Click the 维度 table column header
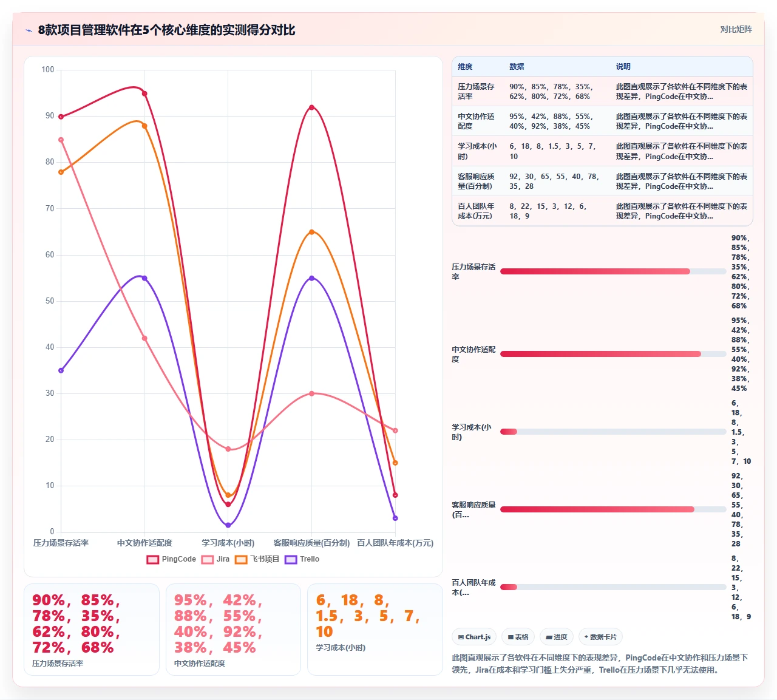 (x=465, y=67)
